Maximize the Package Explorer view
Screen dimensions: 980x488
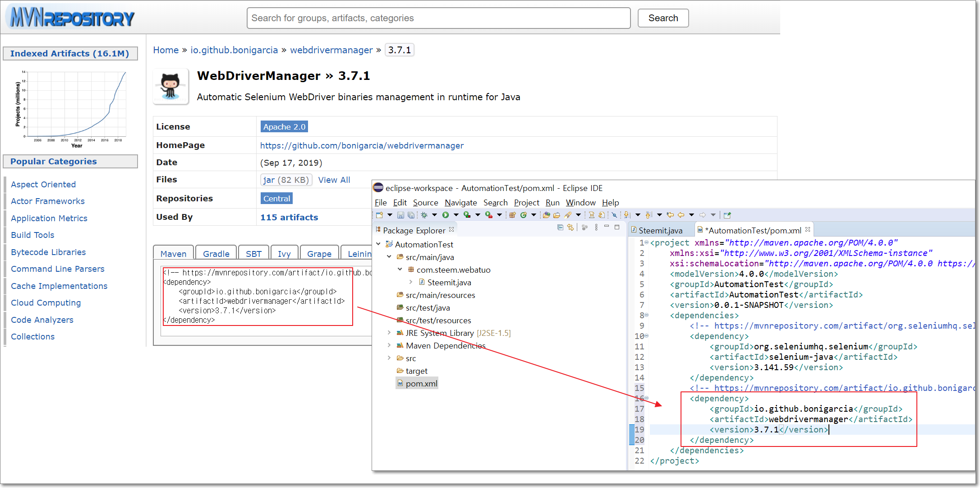(617, 227)
